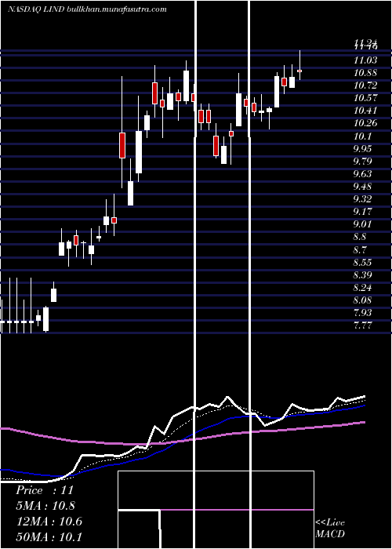Click the 10.57 price axis label
The width and height of the screenshot is (392, 549).
coord(365,98)
